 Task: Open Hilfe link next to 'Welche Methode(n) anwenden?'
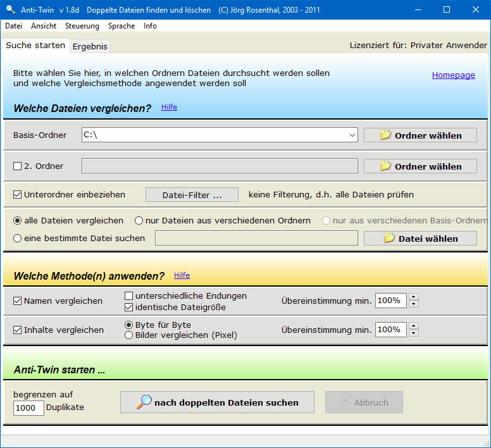click(182, 275)
